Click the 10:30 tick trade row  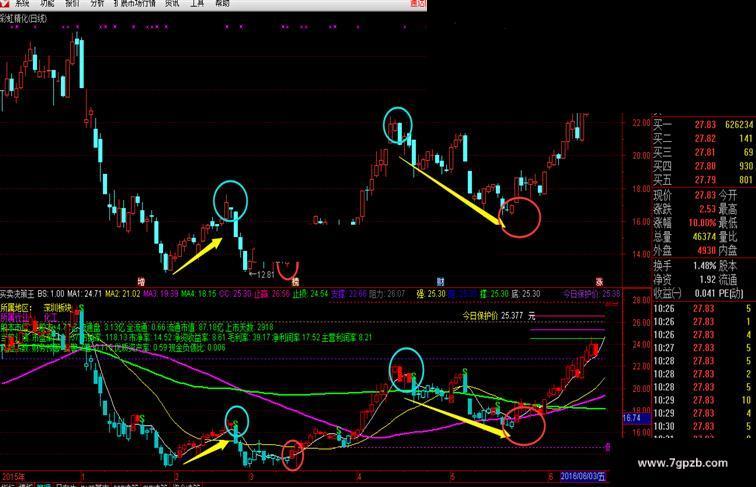tap(704, 426)
